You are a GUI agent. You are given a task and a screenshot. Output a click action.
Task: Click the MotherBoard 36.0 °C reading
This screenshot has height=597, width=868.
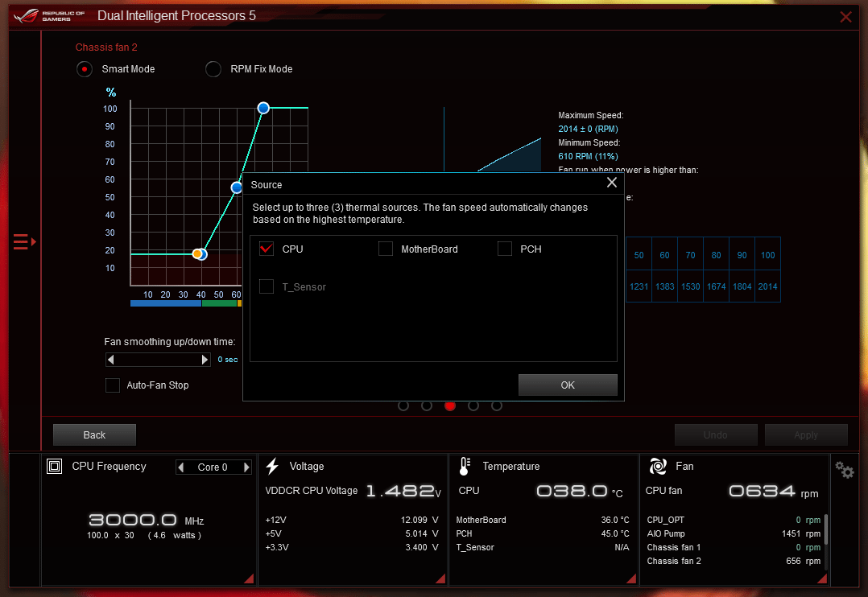point(615,520)
